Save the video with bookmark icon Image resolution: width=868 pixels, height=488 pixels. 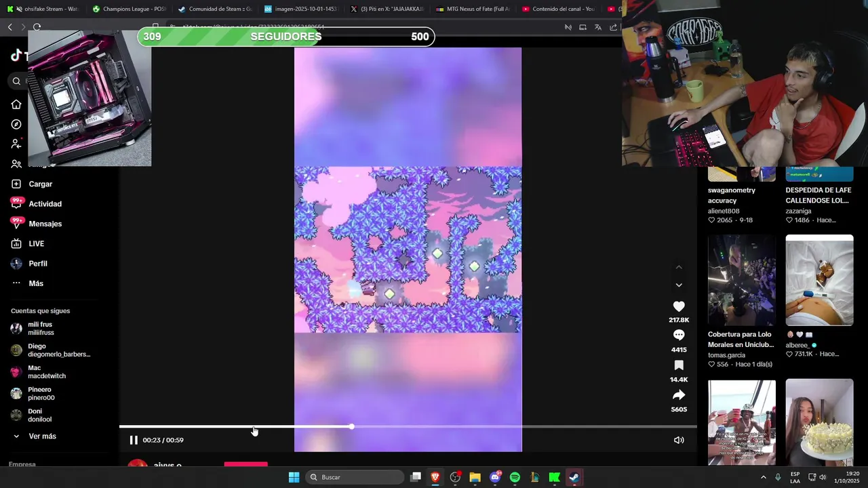[679, 365]
